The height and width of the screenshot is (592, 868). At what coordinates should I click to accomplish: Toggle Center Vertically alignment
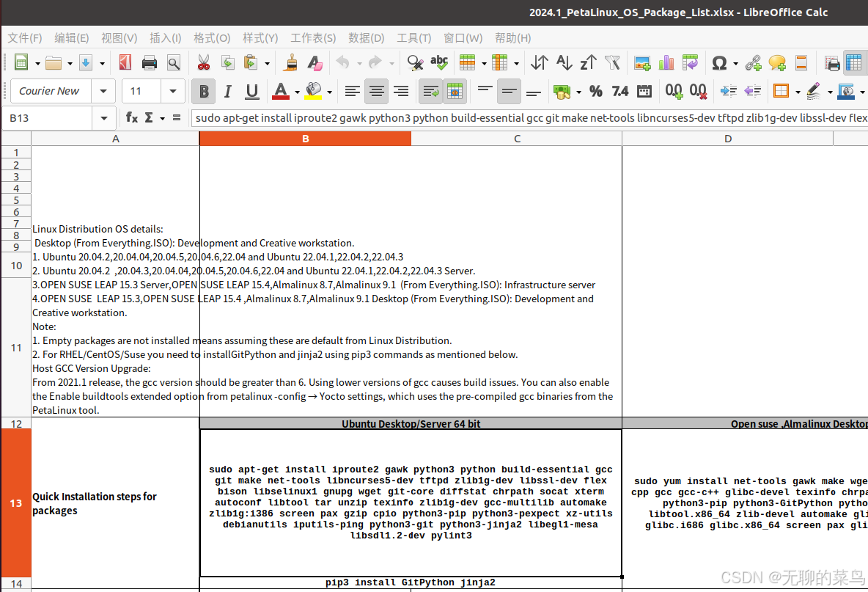point(509,92)
